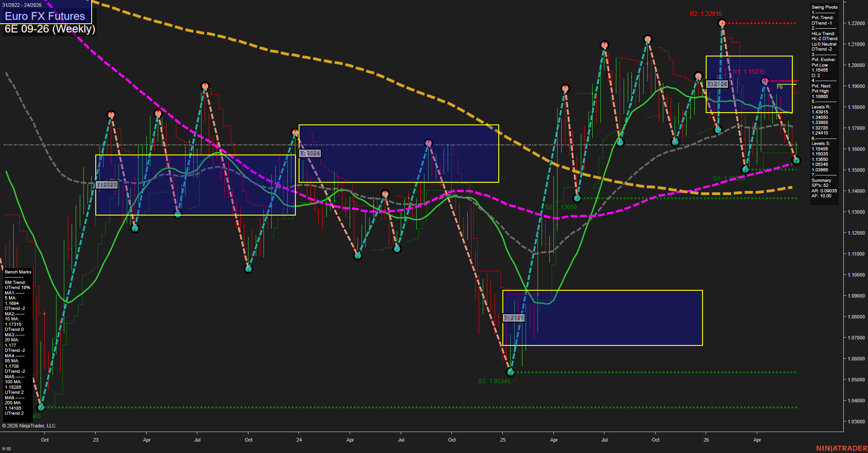868x453 pixels.
Task: Click the Levels R: heading
Action: [x=821, y=107]
